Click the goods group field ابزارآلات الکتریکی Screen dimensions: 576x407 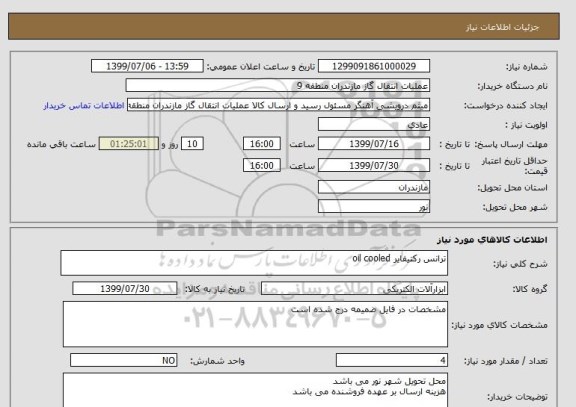(354, 289)
